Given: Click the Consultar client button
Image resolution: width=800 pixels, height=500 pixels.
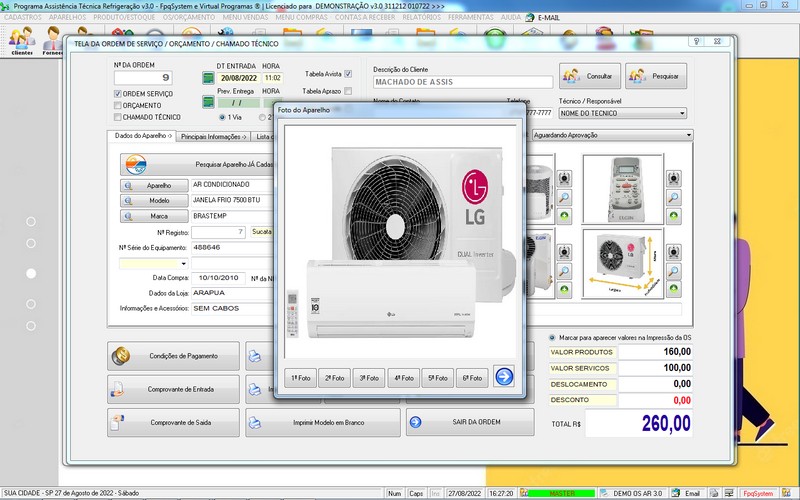Looking at the screenshot, I should (590, 76).
